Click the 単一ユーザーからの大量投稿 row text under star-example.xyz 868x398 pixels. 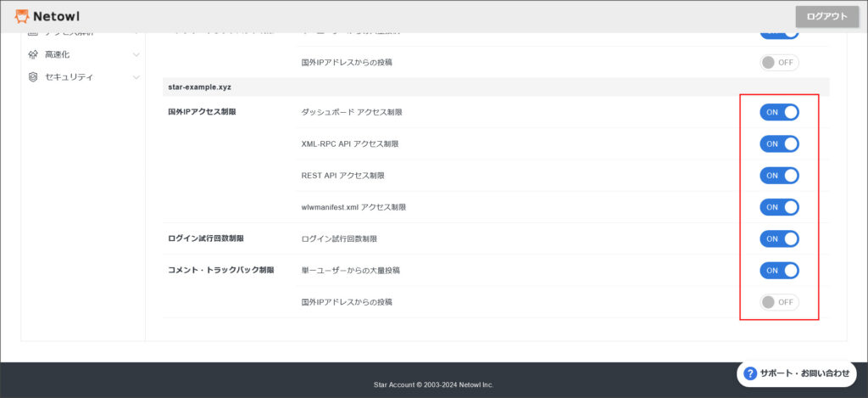(350, 271)
